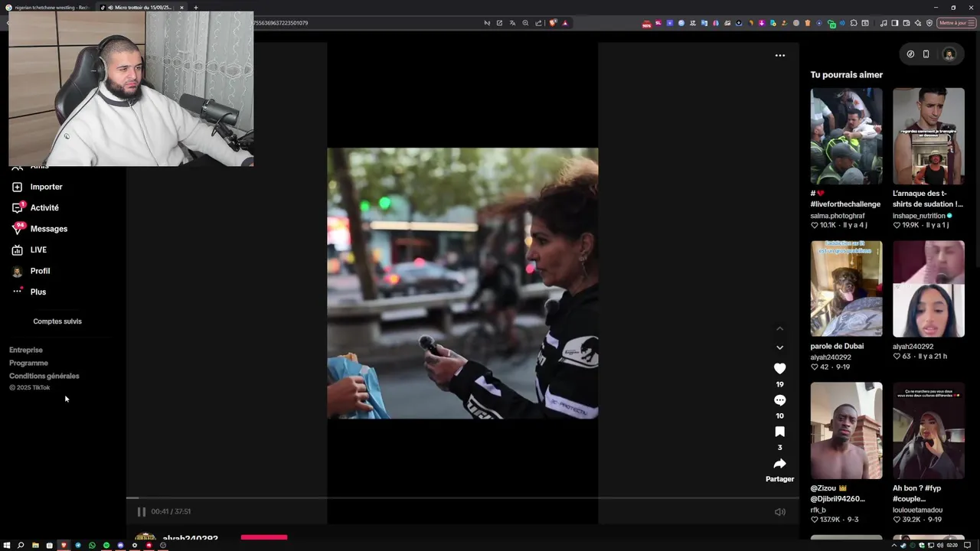980x551 pixels.
Task: Click the alyah240292 author name under the player
Action: tap(190, 539)
